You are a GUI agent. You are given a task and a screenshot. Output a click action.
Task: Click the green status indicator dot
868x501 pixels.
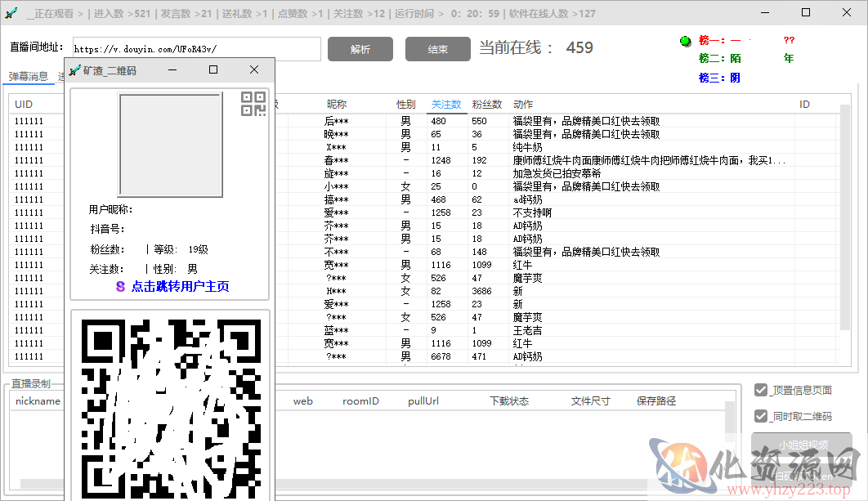pos(685,40)
